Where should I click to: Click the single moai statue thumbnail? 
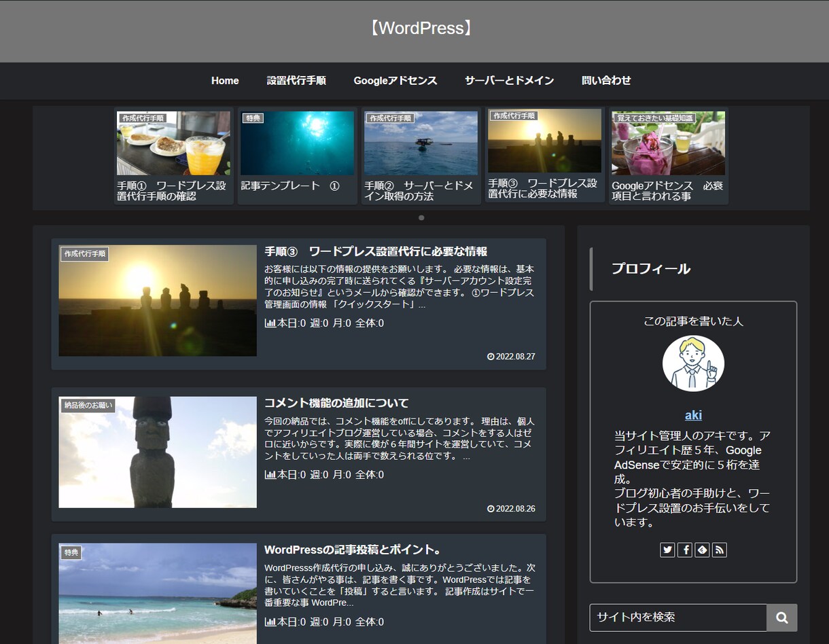(x=158, y=452)
